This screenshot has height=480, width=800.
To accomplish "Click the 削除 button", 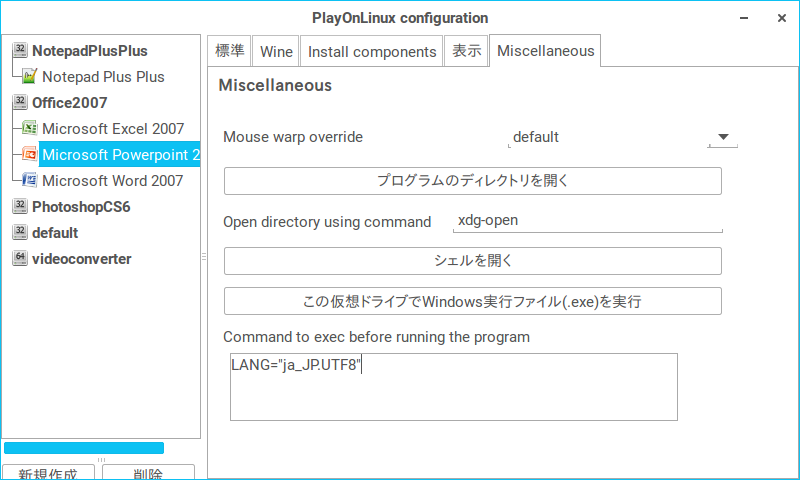I will pyautogui.click(x=148, y=472).
